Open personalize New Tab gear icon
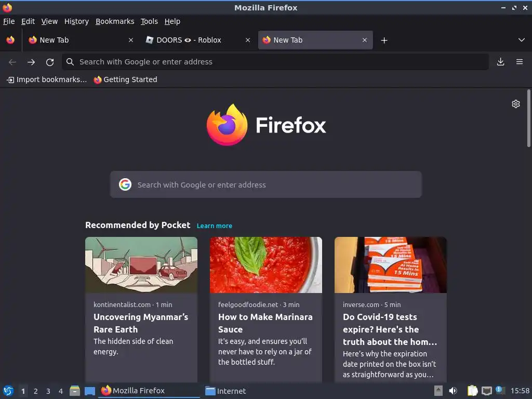 pos(516,104)
